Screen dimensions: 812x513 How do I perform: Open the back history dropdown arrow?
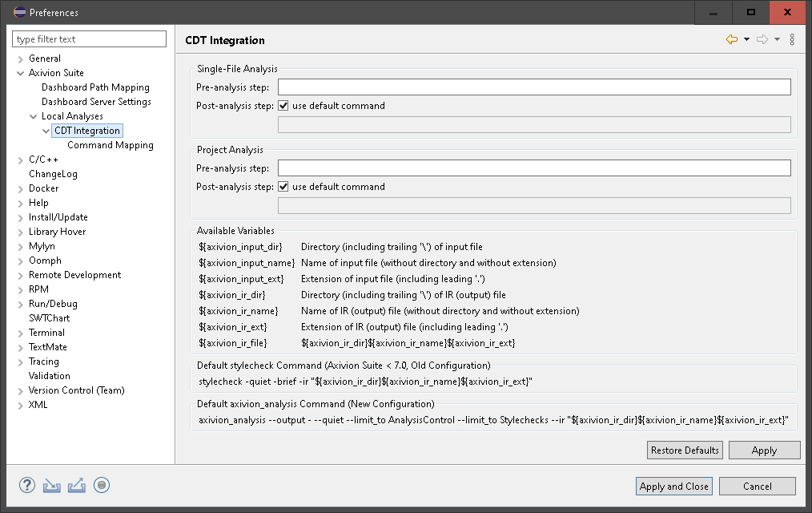coord(746,39)
